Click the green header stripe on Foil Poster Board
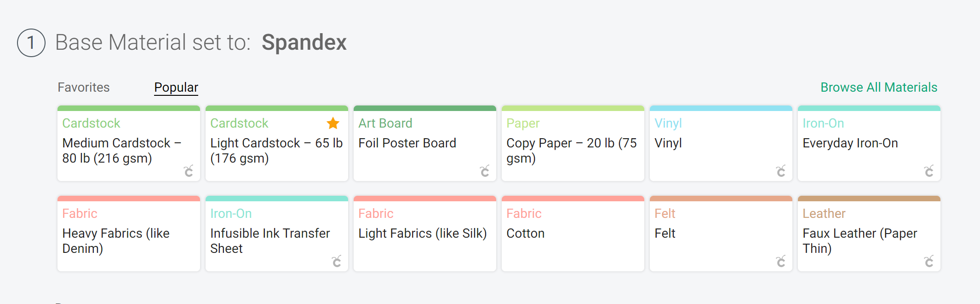Screen dimensions: 980x304 point(424,108)
